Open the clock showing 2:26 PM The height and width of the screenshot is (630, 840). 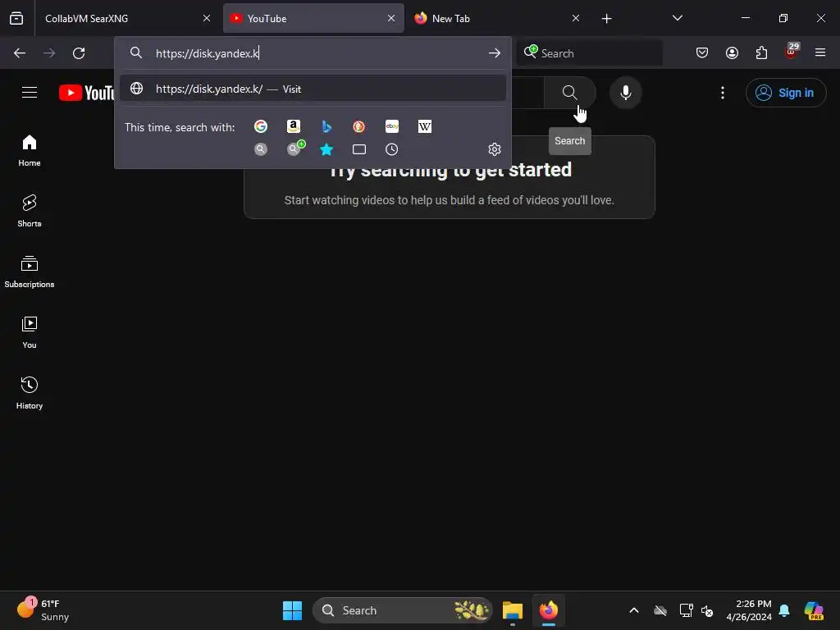748,610
